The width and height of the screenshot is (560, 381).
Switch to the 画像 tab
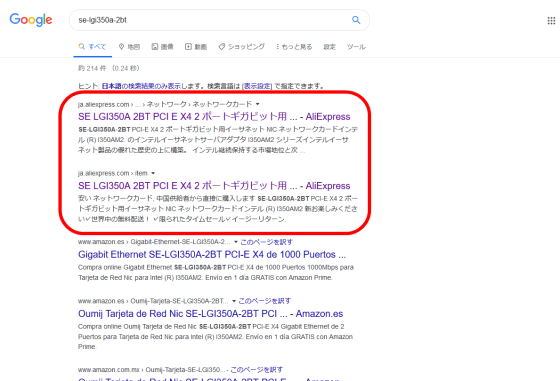pyautogui.click(x=162, y=47)
